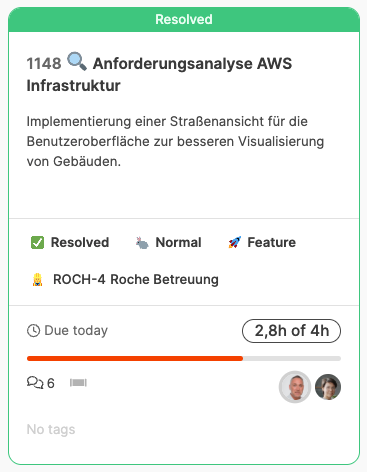The image size is (367, 472).
Task: Open the Normal priority selector
Action: [x=168, y=243]
